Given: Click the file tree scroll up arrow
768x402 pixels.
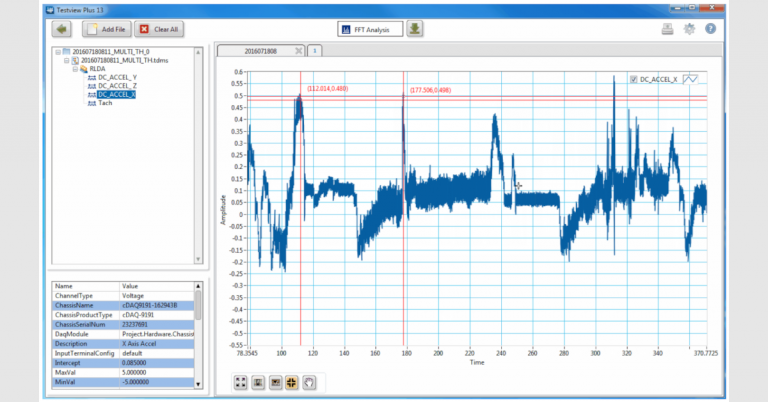Looking at the screenshot, I should [198, 52].
